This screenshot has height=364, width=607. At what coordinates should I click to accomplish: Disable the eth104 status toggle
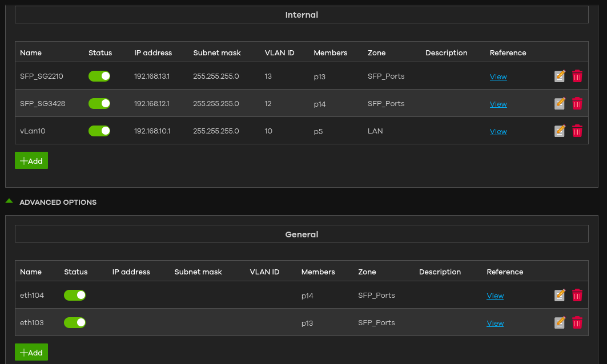click(75, 295)
